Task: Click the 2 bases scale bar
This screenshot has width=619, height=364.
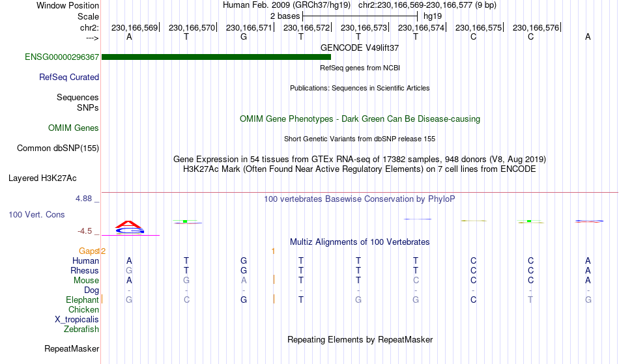Action: pos(360,16)
